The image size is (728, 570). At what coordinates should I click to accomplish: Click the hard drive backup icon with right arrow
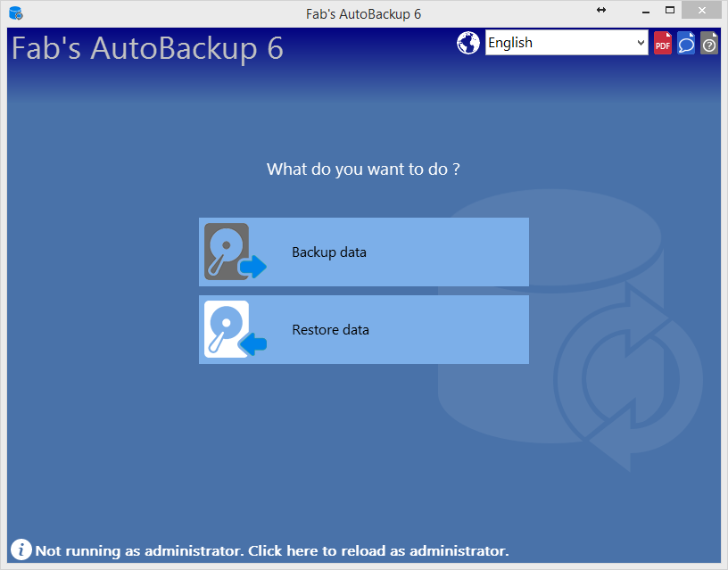(x=235, y=252)
